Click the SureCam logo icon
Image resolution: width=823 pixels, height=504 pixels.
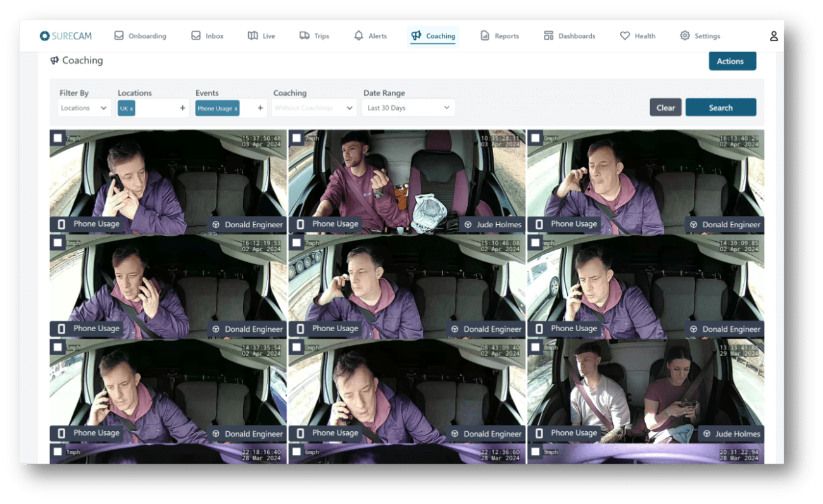tap(44, 36)
